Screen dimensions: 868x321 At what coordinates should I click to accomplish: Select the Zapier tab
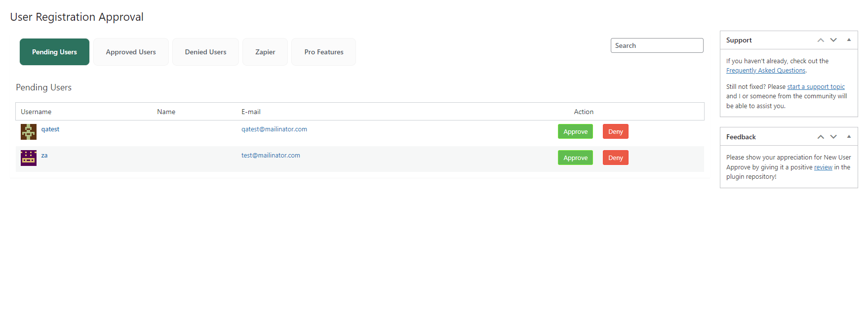click(265, 52)
